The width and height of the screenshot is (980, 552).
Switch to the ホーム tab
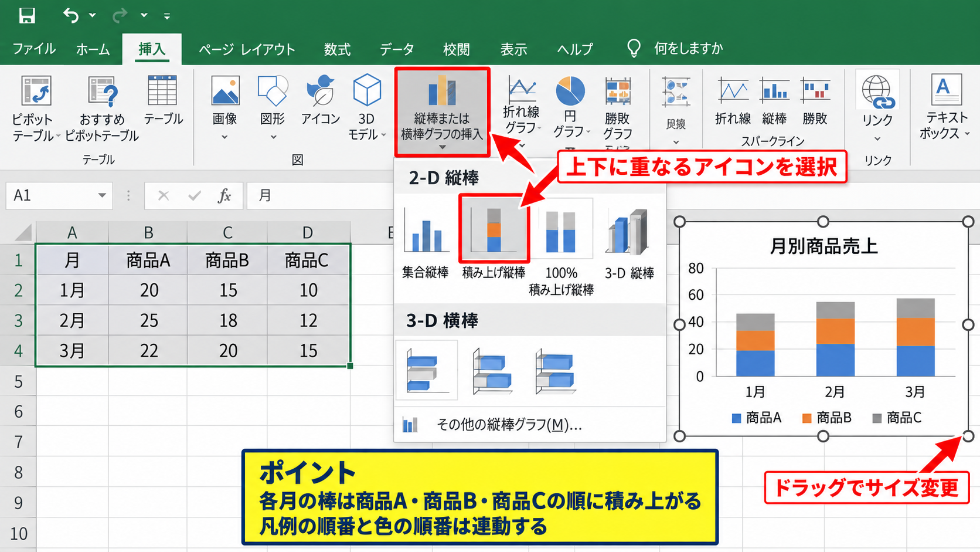[x=93, y=49]
